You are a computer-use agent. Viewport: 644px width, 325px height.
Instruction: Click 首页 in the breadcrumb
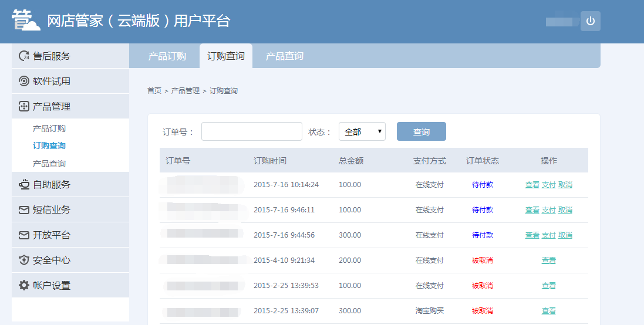[154, 91]
